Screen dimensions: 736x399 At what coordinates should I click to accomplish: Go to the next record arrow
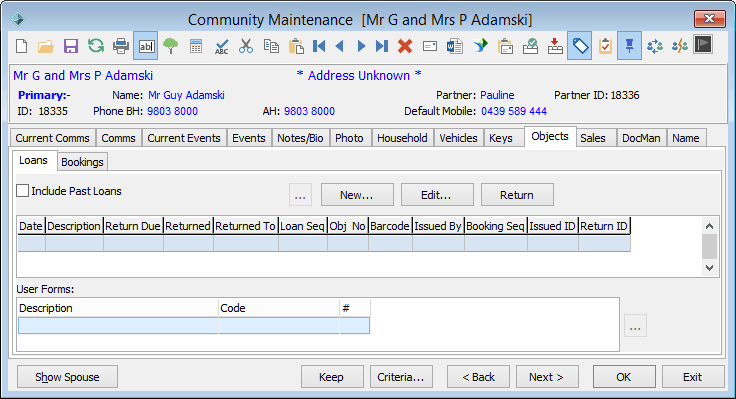pyautogui.click(x=361, y=46)
